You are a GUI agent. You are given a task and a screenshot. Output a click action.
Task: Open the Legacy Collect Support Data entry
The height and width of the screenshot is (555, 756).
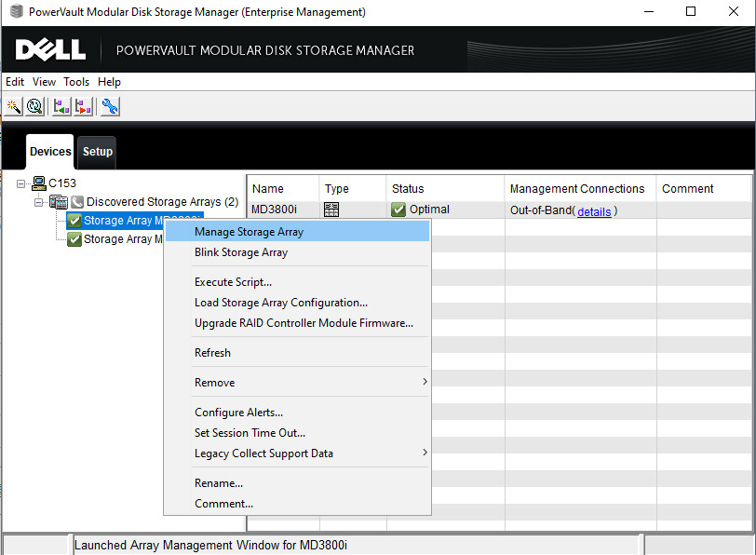(297, 453)
